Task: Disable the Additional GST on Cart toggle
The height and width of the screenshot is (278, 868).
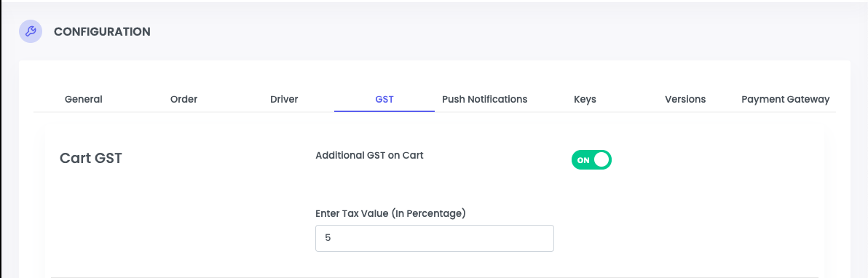Action: (591, 159)
